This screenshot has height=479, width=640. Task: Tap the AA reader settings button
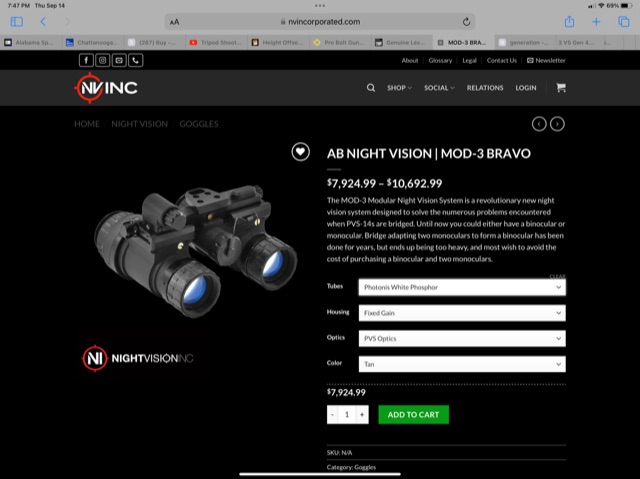[175, 22]
